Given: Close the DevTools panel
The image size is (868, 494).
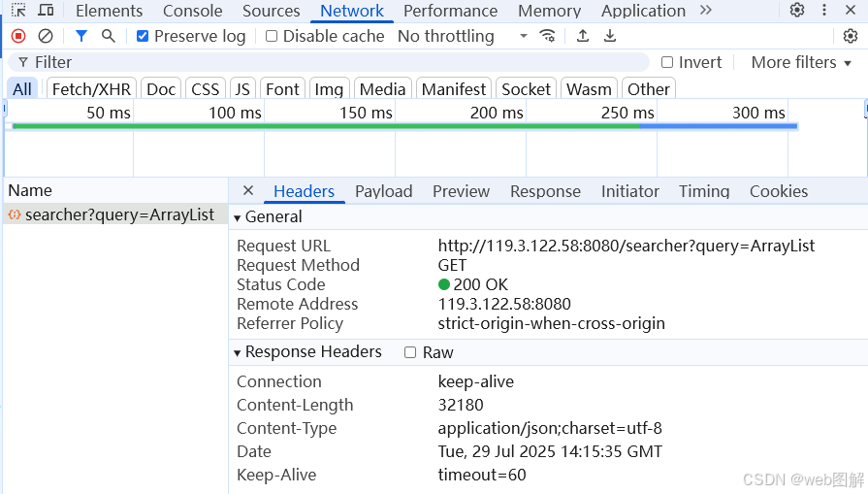Looking at the screenshot, I should click(x=851, y=10).
